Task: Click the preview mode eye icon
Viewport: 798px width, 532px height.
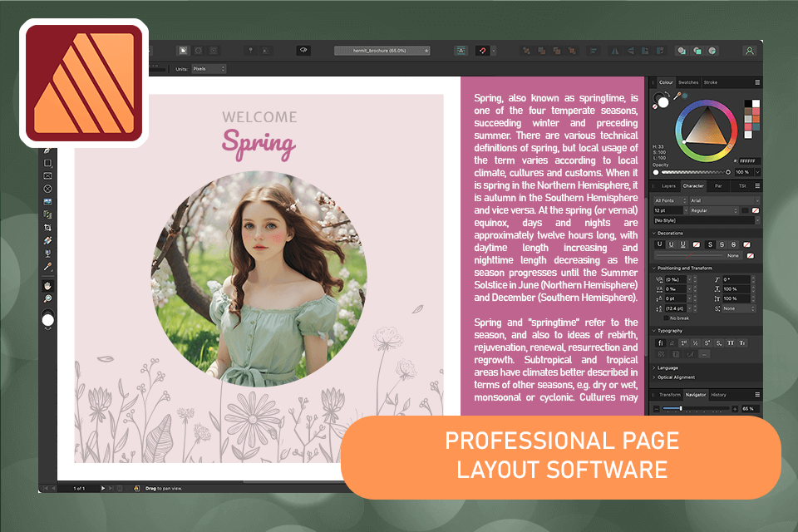Action: click(303, 51)
